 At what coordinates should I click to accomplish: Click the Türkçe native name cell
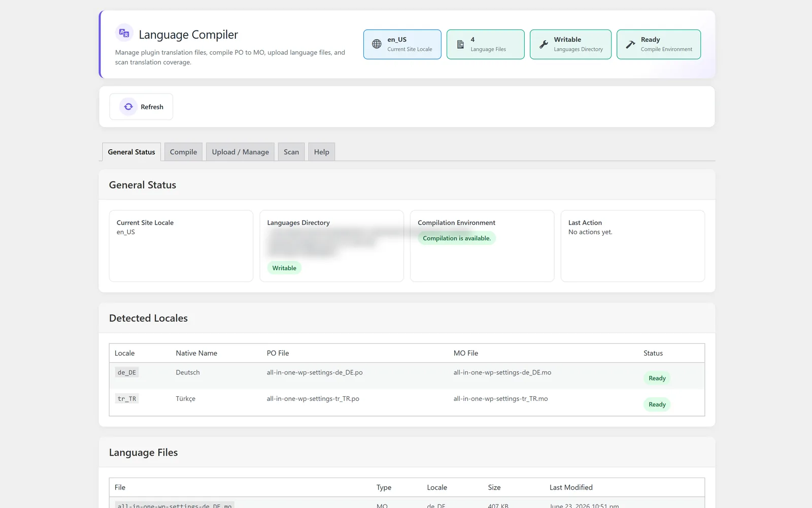coord(186,399)
